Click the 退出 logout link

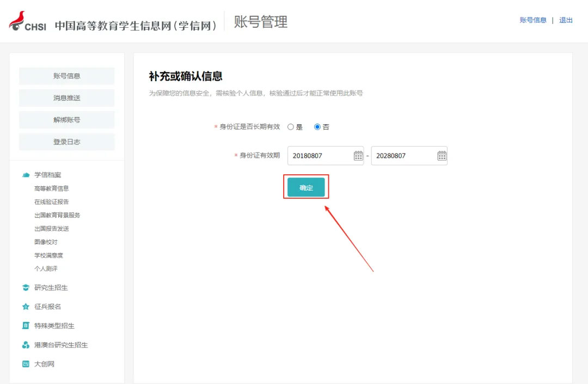click(x=566, y=20)
